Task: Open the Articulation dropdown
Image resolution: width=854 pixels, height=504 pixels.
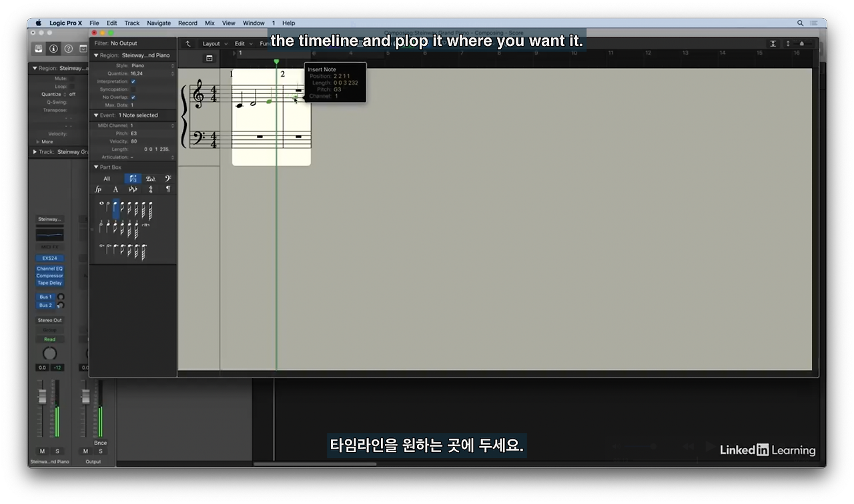Action: (x=152, y=157)
